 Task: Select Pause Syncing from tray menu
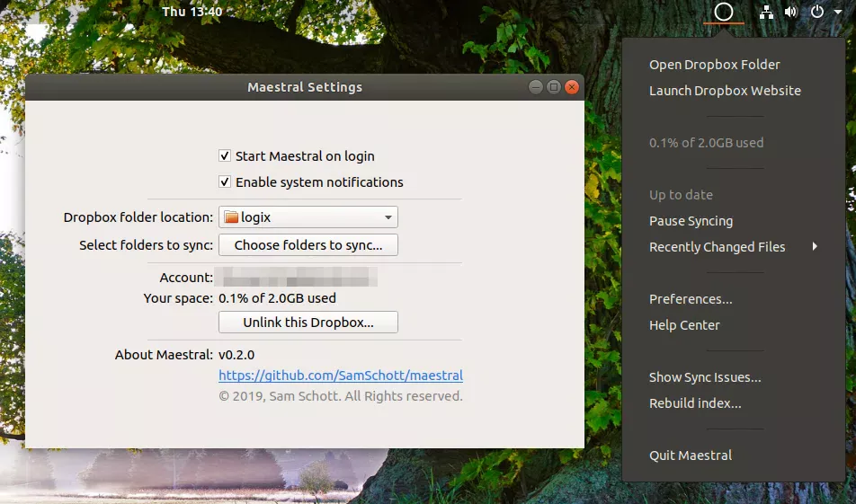tap(691, 221)
